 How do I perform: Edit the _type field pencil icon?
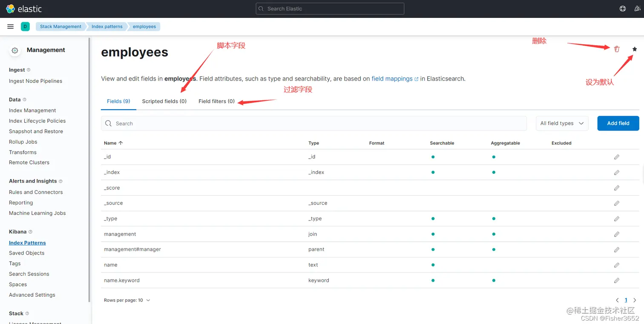tap(617, 219)
